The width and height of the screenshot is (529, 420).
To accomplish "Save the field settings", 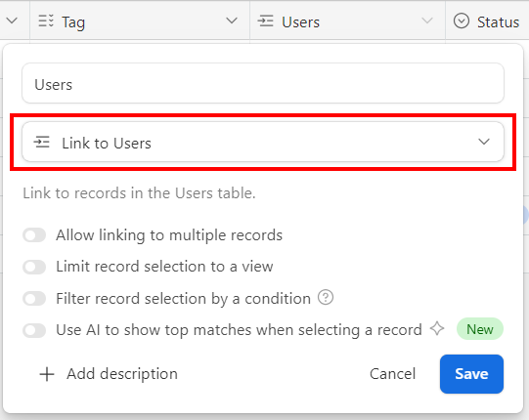I will (x=471, y=374).
